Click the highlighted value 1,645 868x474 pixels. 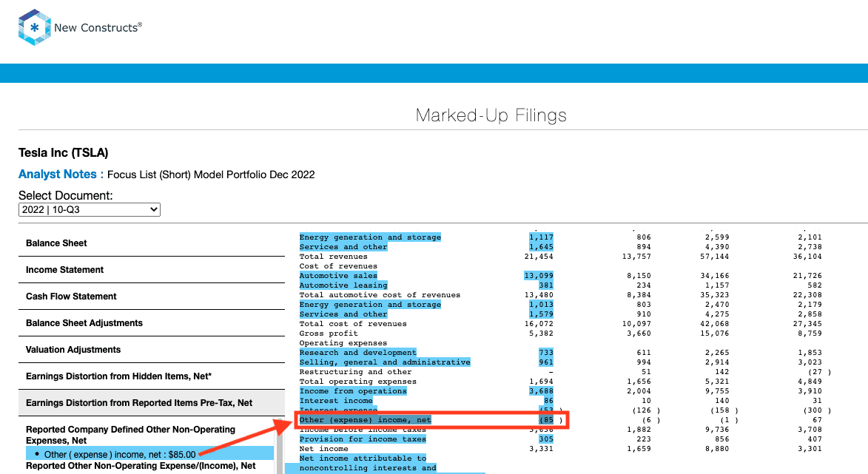pos(541,247)
